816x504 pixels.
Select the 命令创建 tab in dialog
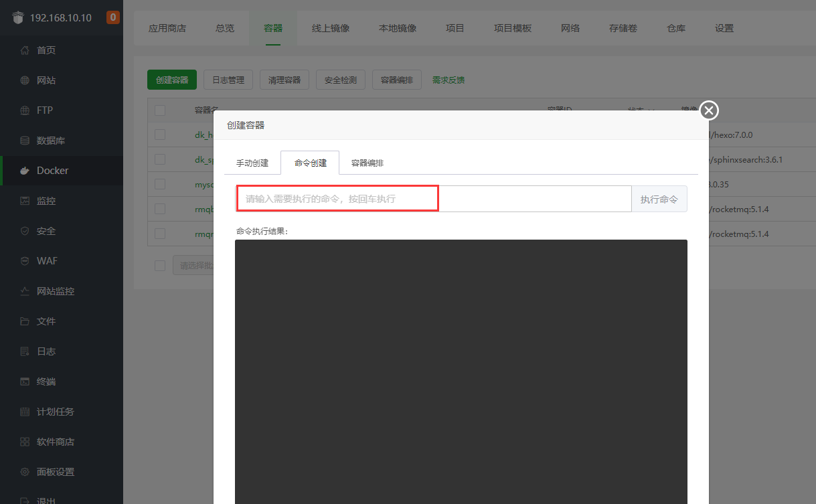click(x=311, y=163)
